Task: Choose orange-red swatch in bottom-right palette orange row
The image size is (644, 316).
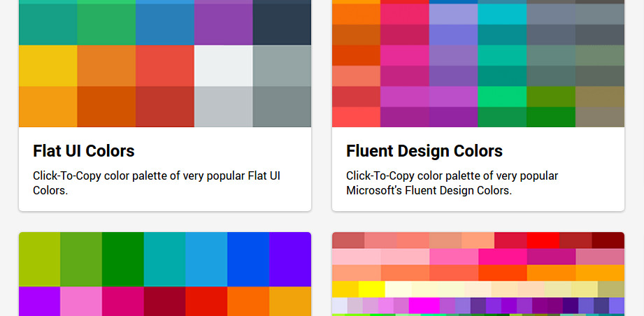Action: tap(502, 273)
